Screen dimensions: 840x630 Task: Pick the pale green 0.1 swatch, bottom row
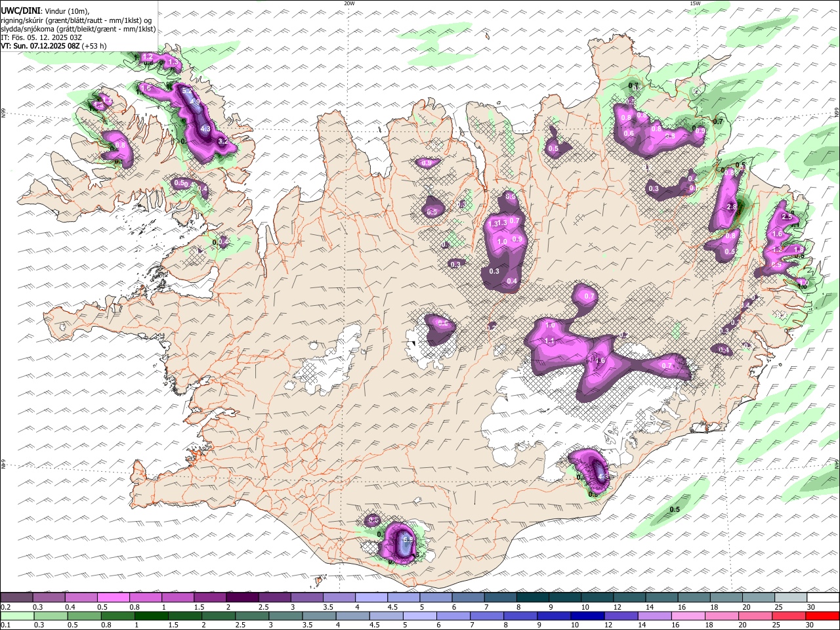point(16,616)
